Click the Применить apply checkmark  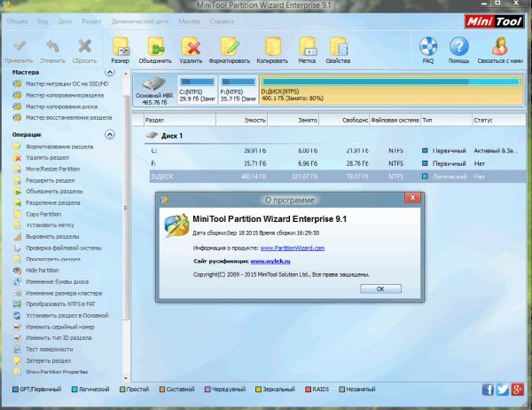point(20,46)
